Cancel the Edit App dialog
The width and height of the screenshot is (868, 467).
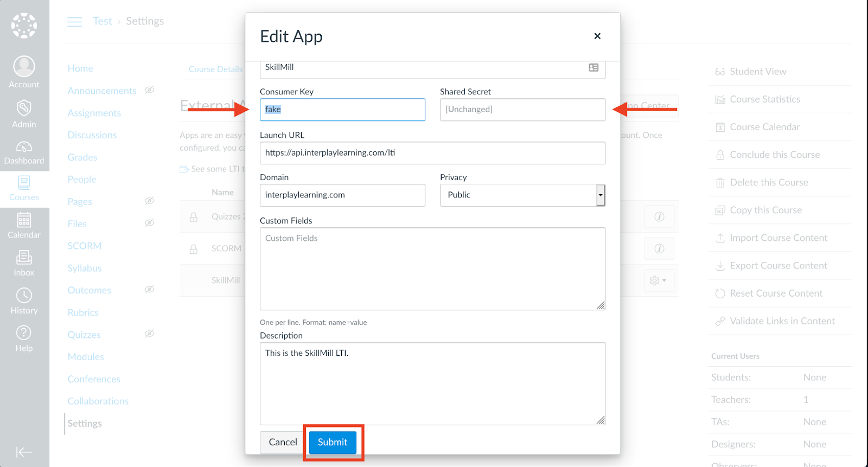click(283, 443)
